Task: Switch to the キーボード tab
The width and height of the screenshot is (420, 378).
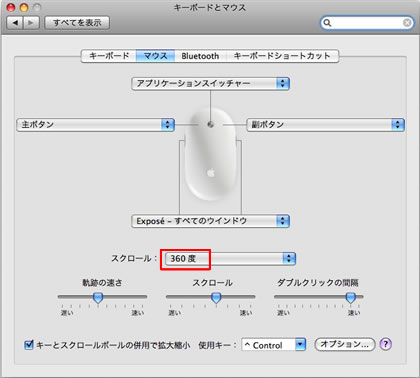Action: pyautogui.click(x=109, y=56)
